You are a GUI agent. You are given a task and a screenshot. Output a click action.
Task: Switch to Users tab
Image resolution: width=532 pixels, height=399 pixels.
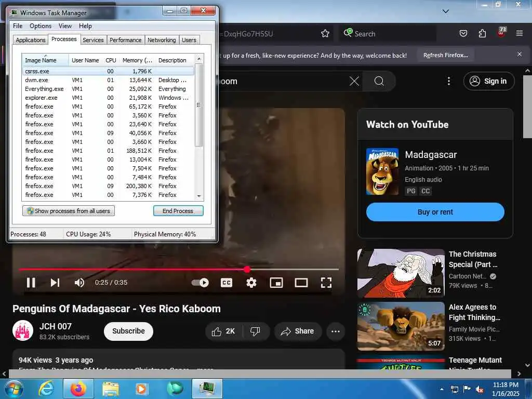[x=189, y=40]
